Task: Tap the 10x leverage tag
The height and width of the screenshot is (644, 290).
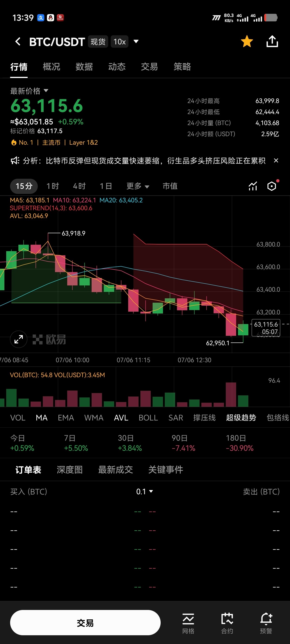Action: 120,41
